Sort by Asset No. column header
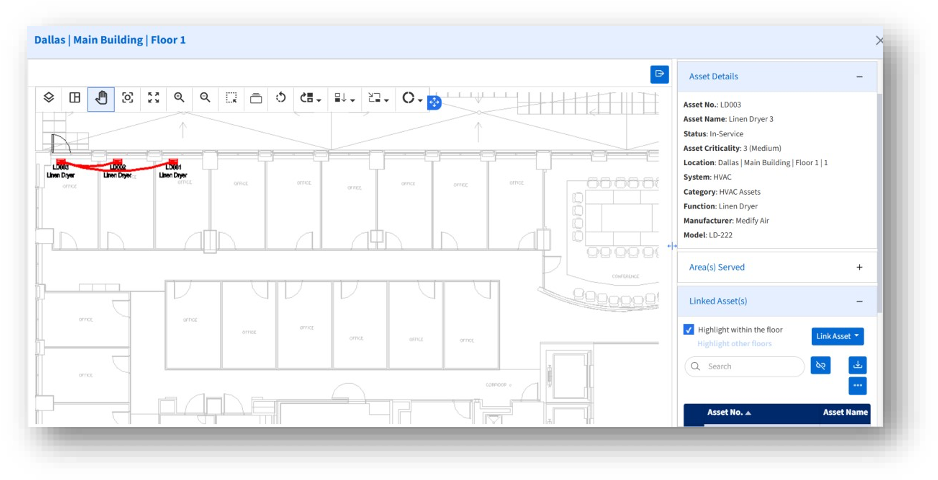Image resolution: width=938 pixels, height=480 pixels. tap(728, 412)
